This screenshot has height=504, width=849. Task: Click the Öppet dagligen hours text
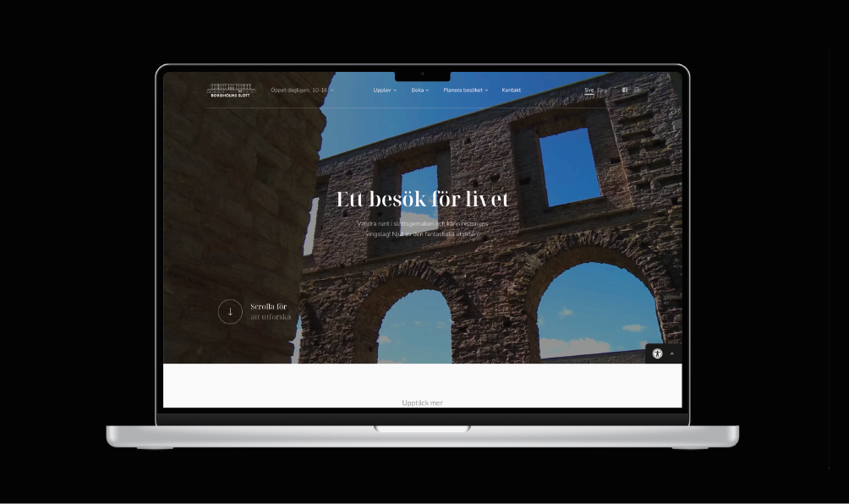[299, 90]
